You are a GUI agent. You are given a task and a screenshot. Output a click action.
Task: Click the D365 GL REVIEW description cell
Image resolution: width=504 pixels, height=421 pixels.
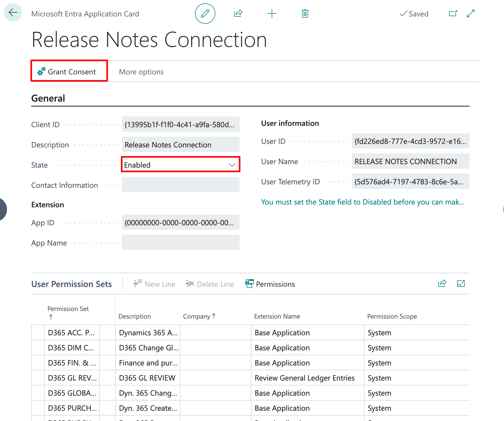click(148, 378)
